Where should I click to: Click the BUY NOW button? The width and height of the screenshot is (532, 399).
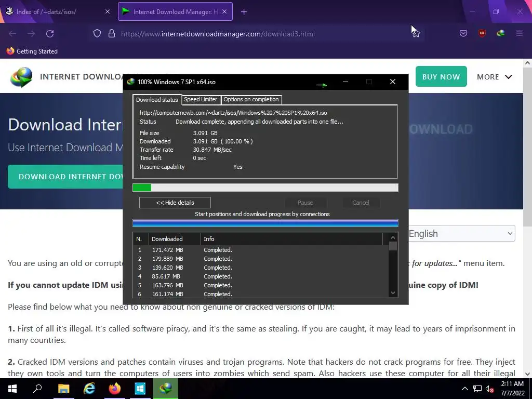pos(441,77)
